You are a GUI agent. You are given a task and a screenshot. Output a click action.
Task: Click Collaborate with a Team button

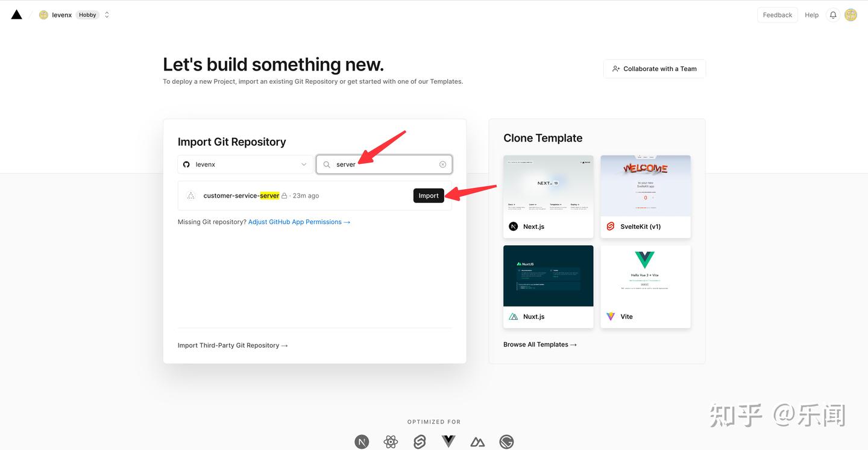tap(655, 69)
